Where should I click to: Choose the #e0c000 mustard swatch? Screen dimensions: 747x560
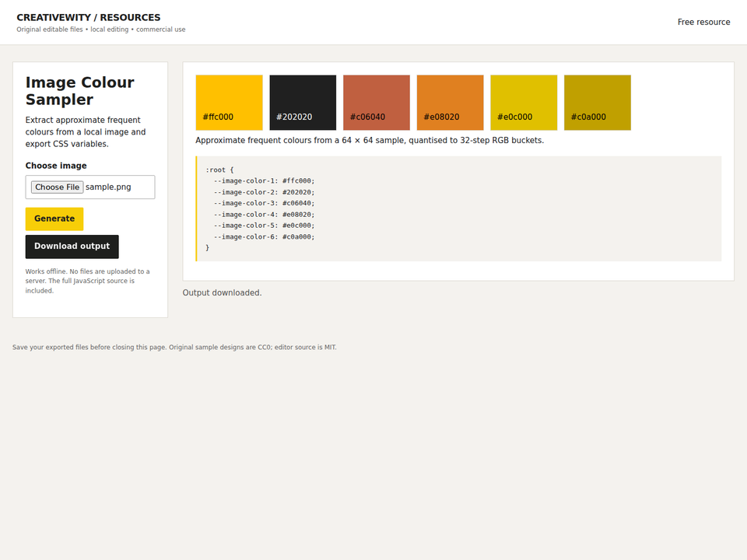point(524,103)
